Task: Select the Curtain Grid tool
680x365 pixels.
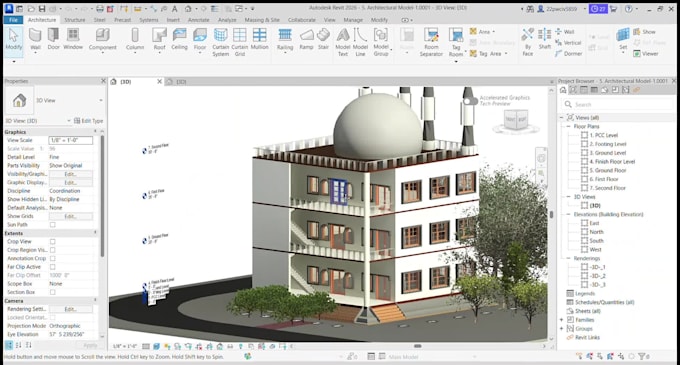Action: point(240,42)
